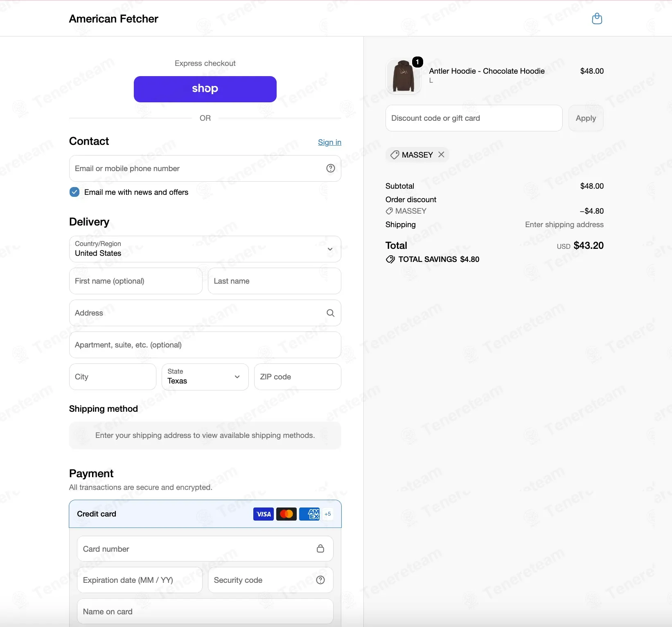Click the First name (optional) field
This screenshot has height=627, width=672.
tap(136, 281)
